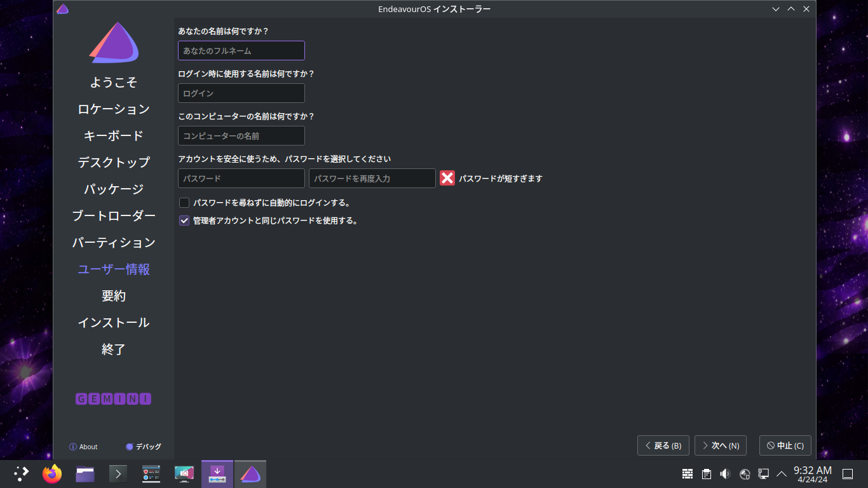Image resolution: width=868 pixels, height=488 pixels.
Task: Click the volume speaker tray icon
Action: [725, 473]
